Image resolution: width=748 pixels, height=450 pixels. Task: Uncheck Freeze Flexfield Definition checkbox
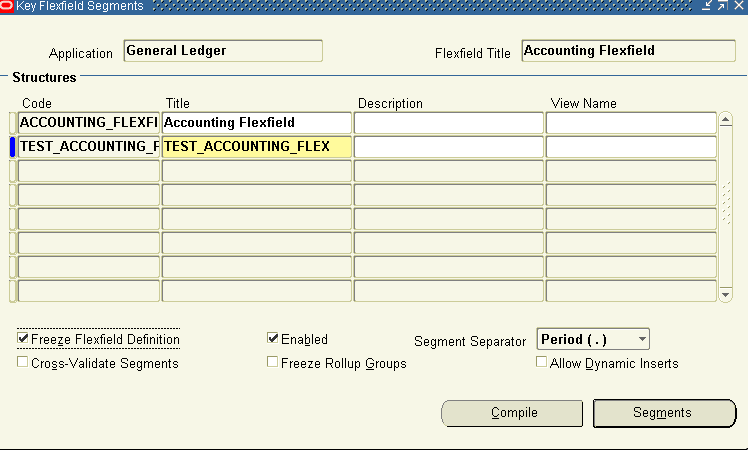(x=23, y=338)
